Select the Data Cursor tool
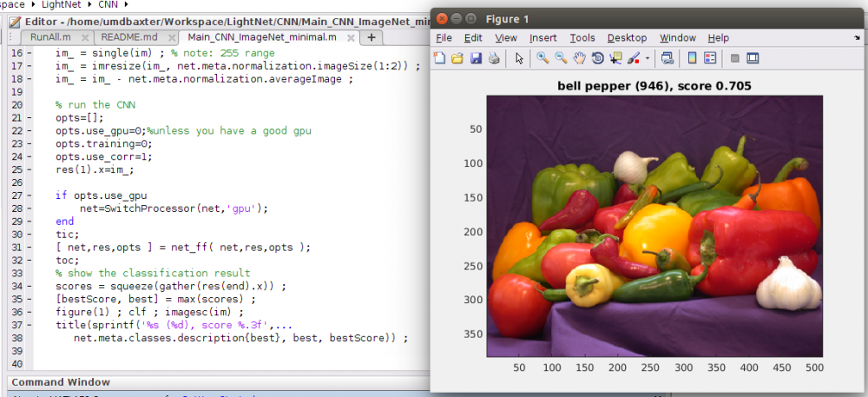This screenshot has height=397, width=868. click(x=615, y=58)
